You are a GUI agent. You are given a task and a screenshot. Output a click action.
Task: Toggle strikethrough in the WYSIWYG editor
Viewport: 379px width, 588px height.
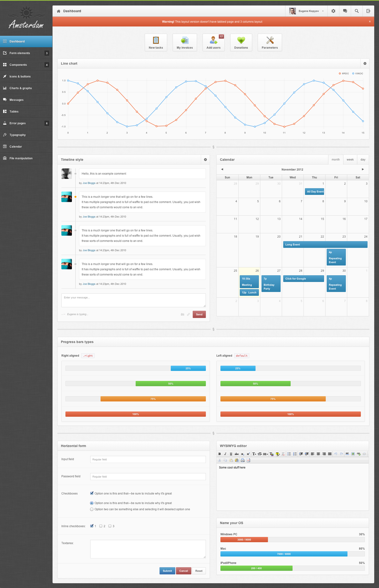pos(236,454)
